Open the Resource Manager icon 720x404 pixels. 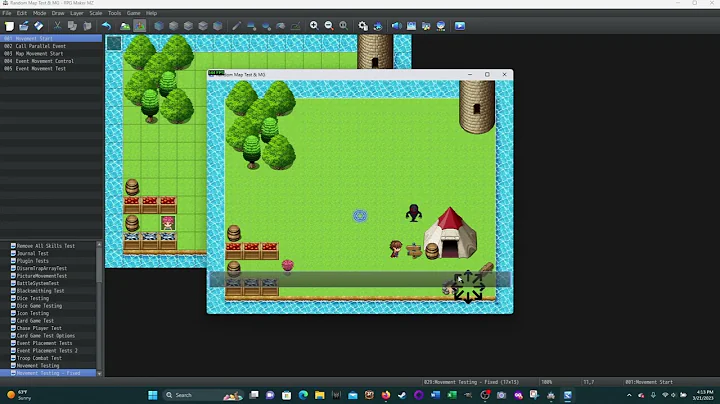point(426,26)
